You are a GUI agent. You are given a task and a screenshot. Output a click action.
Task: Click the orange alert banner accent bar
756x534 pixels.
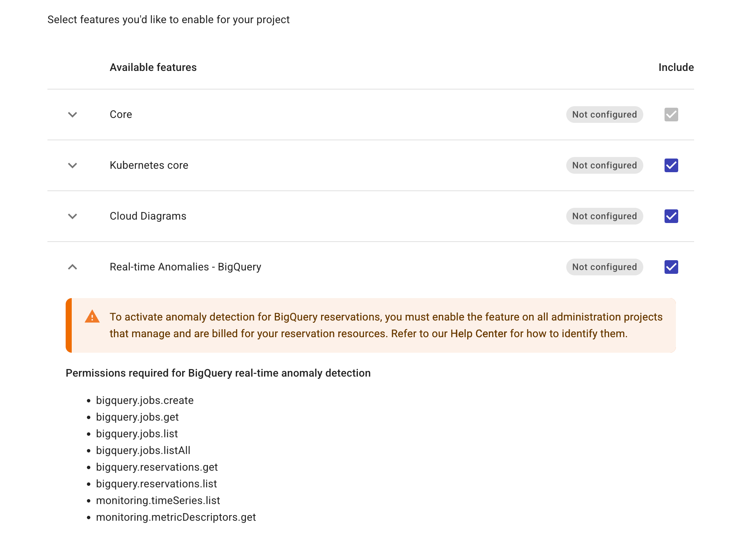click(x=69, y=325)
